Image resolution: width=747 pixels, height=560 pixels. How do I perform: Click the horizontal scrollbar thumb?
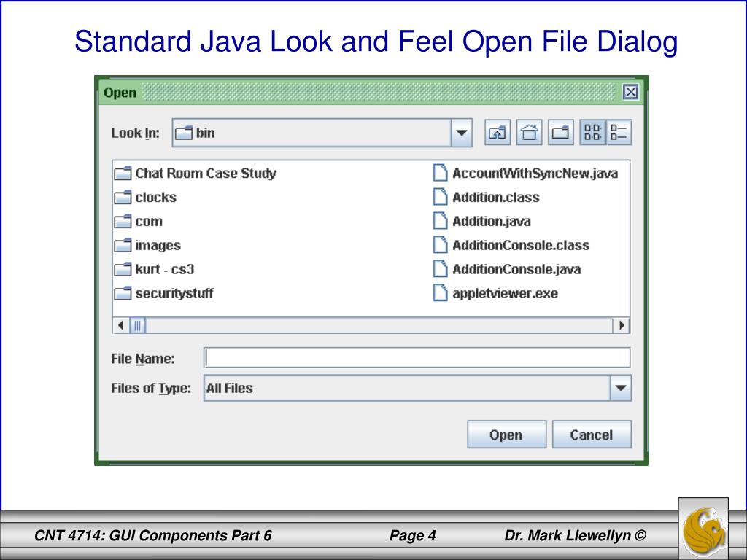click(x=137, y=325)
